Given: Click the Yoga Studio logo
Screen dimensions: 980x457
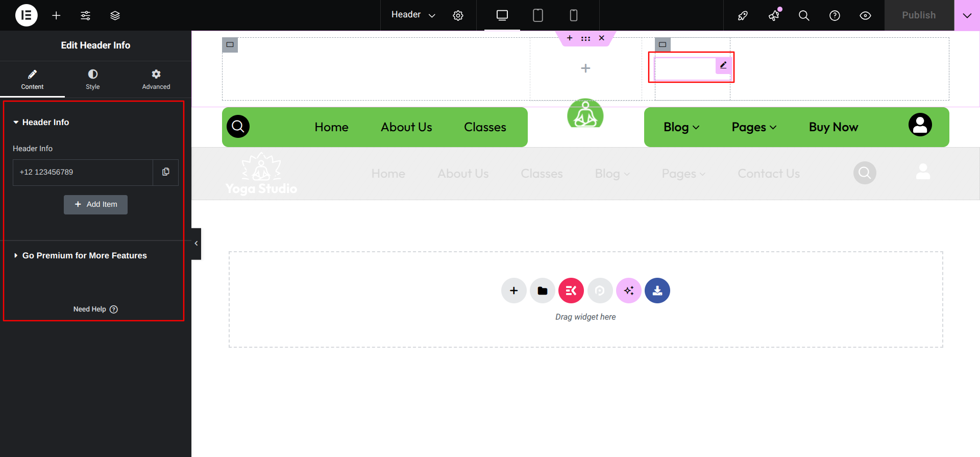Looking at the screenshot, I should (x=261, y=174).
